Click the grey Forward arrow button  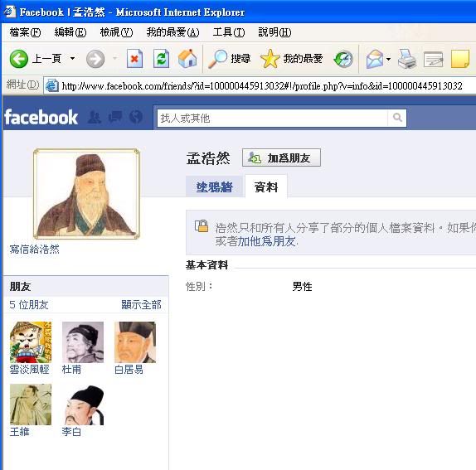(95, 59)
